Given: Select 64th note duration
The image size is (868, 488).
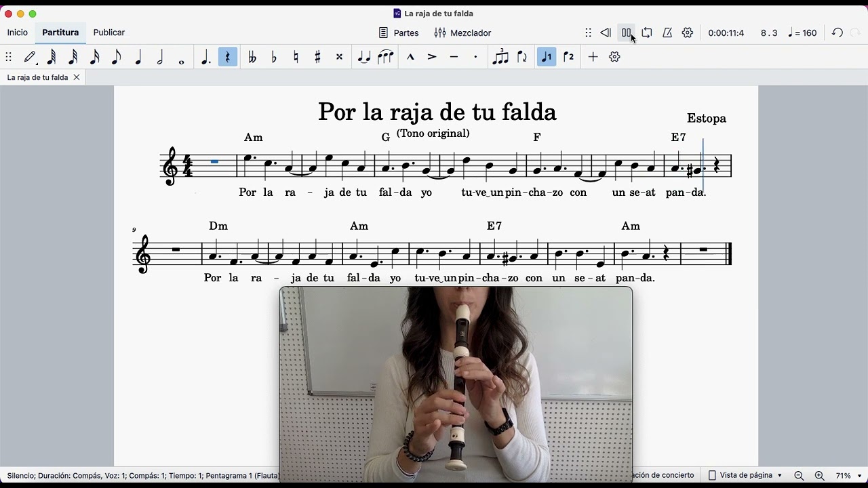Looking at the screenshot, I should 52,58.
